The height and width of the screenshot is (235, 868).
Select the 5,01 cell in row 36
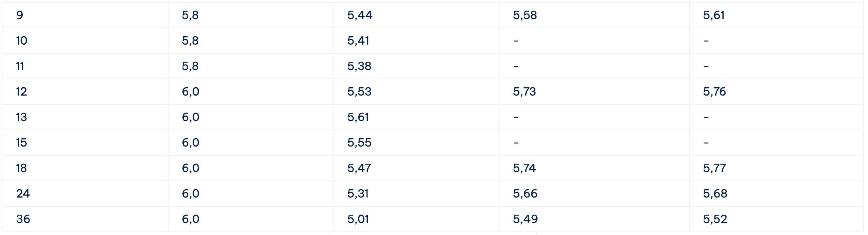[416, 219]
